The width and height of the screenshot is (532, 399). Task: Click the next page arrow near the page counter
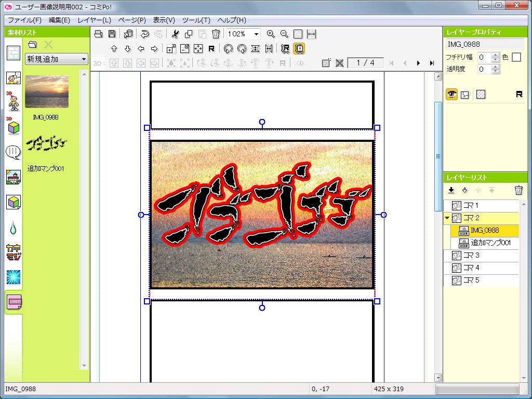click(419, 63)
